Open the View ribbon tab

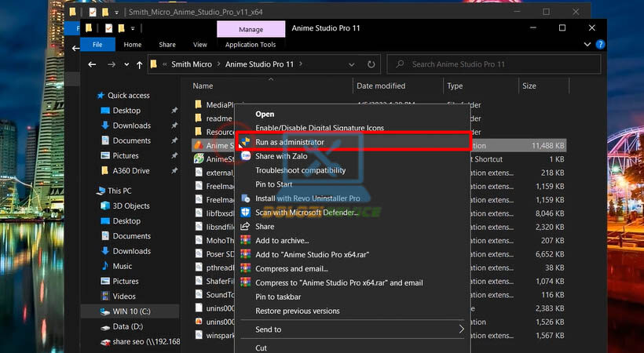(200, 45)
